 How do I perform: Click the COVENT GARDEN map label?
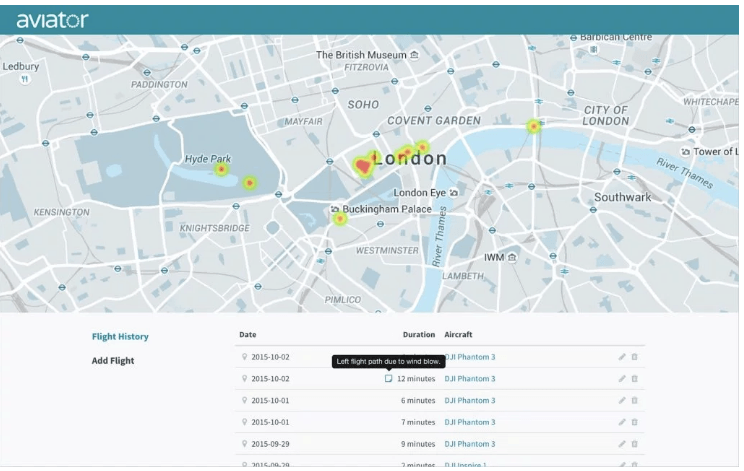tap(434, 120)
